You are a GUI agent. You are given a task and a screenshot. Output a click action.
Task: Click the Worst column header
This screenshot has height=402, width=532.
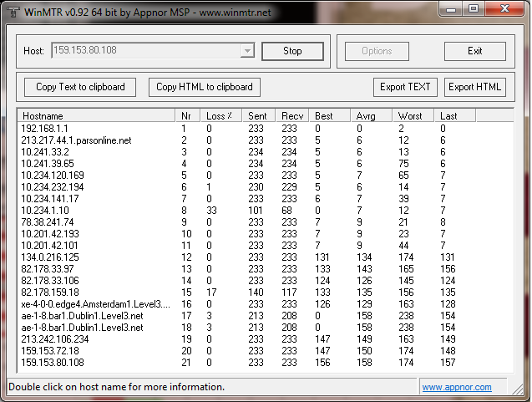coord(413,115)
